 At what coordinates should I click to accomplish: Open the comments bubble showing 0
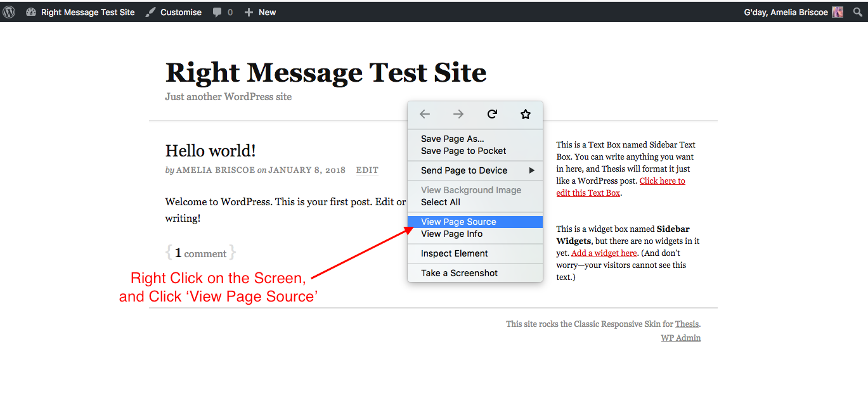[223, 12]
